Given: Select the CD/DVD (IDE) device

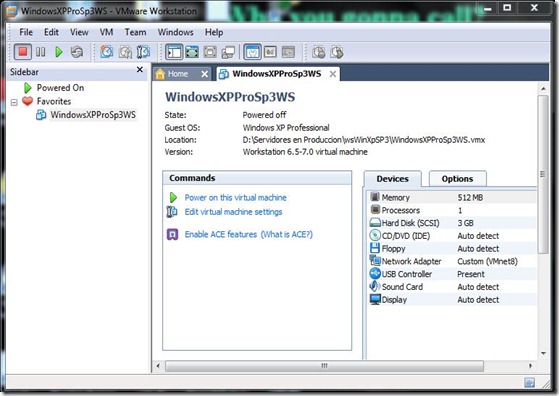Looking at the screenshot, I should (x=452, y=236).
